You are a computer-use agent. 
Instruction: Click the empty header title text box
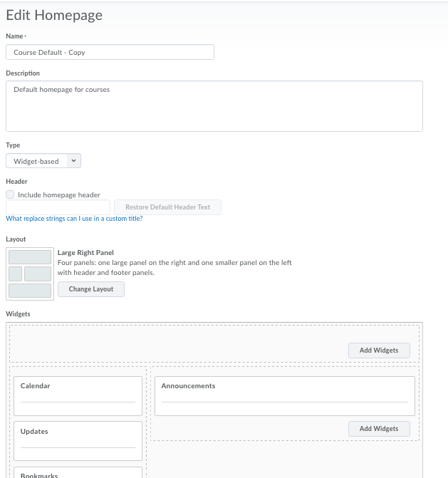[58, 207]
